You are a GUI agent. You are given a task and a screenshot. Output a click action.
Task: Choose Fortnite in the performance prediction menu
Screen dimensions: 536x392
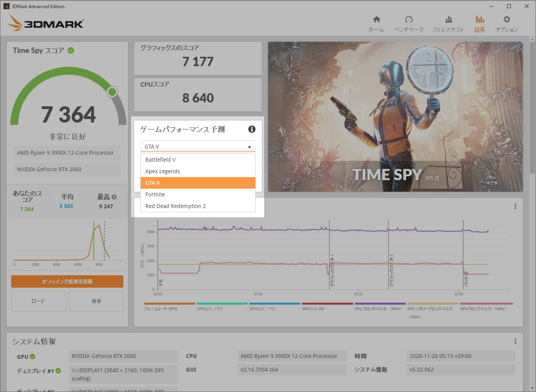pos(155,194)
